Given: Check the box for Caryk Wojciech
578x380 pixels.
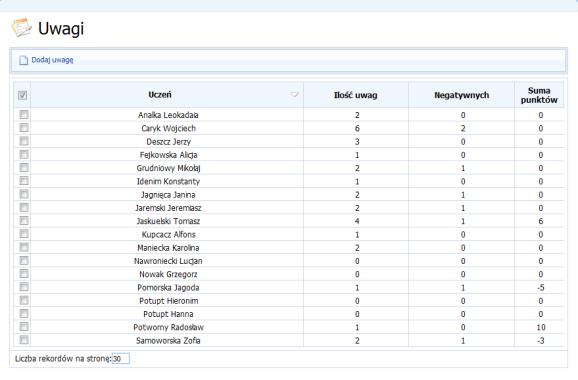Looking at the screenshot, I should tap(24, 128).
